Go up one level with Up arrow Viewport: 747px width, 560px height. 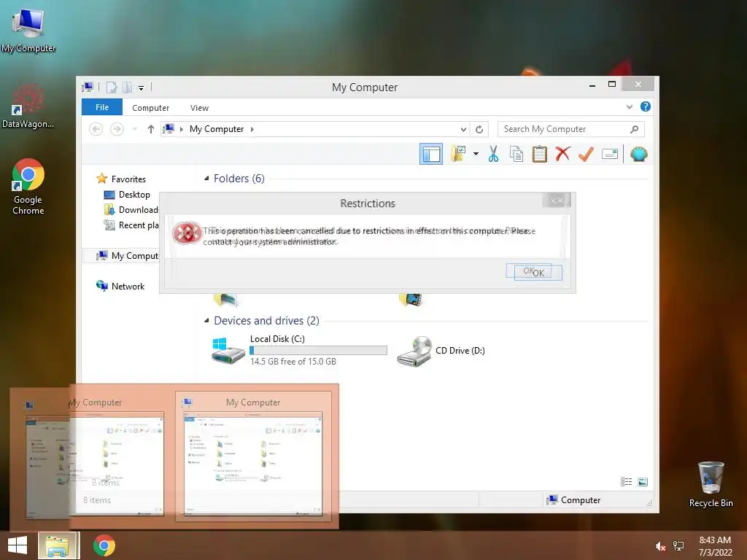[150, 129]
